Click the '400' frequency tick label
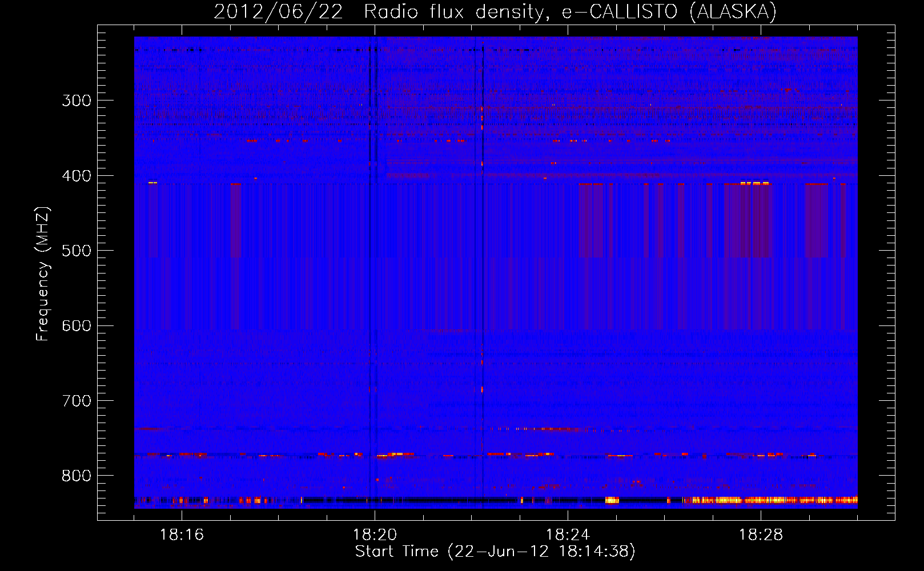Viewport: 924px width, 571px height. pyautogui.click(x=77, y=176)
